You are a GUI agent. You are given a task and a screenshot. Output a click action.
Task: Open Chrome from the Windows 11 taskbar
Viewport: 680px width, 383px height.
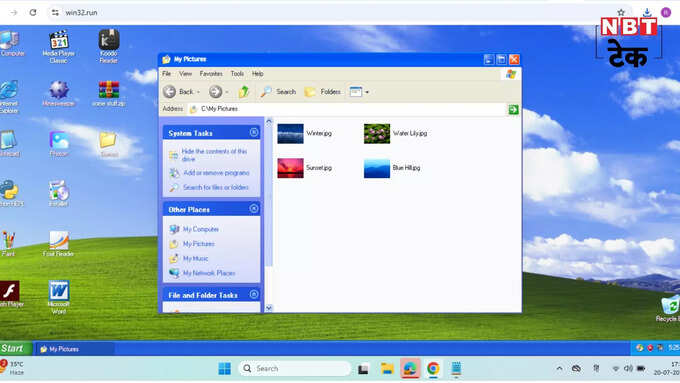pos(433,369)
